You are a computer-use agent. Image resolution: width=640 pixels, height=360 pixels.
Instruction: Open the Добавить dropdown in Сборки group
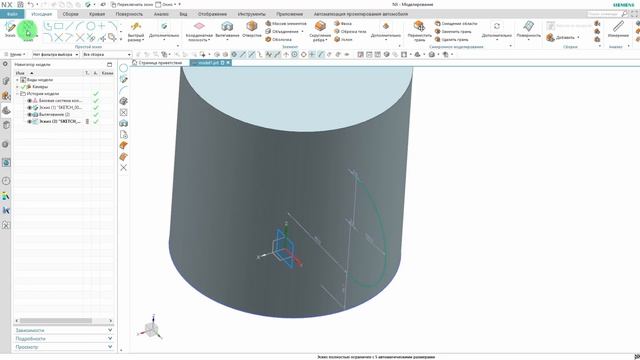click(578, 37)
